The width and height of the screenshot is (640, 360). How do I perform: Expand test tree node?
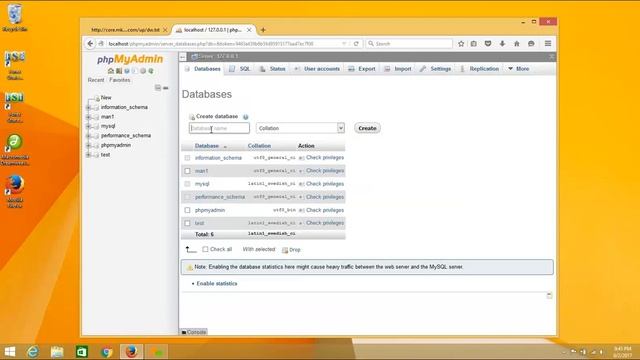pyautogui.click(x=89, y=155)
